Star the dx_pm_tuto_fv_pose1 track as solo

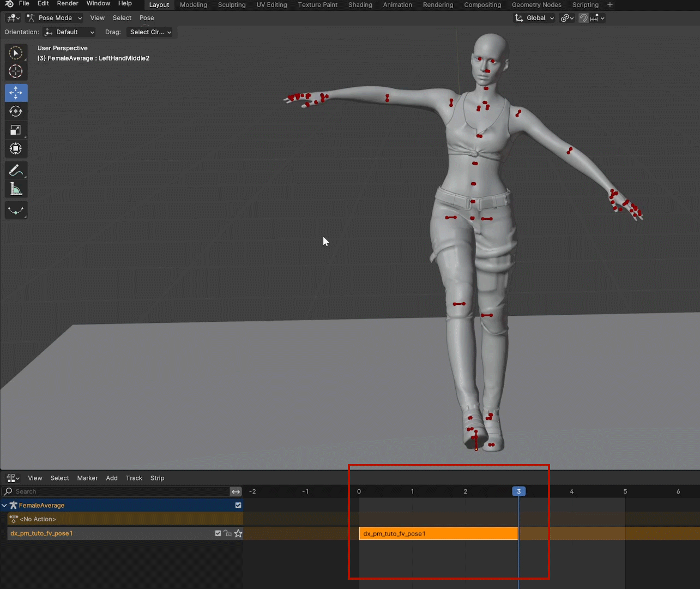coord(238,533)
